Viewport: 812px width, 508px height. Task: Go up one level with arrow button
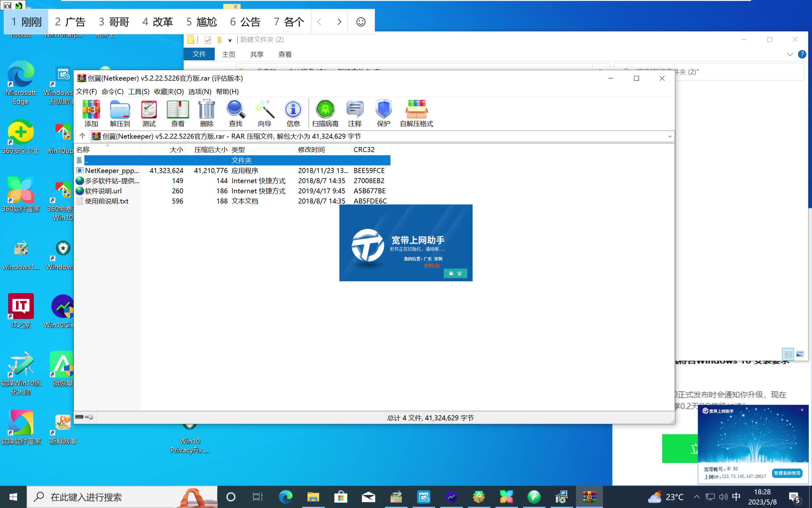point(82,136)
